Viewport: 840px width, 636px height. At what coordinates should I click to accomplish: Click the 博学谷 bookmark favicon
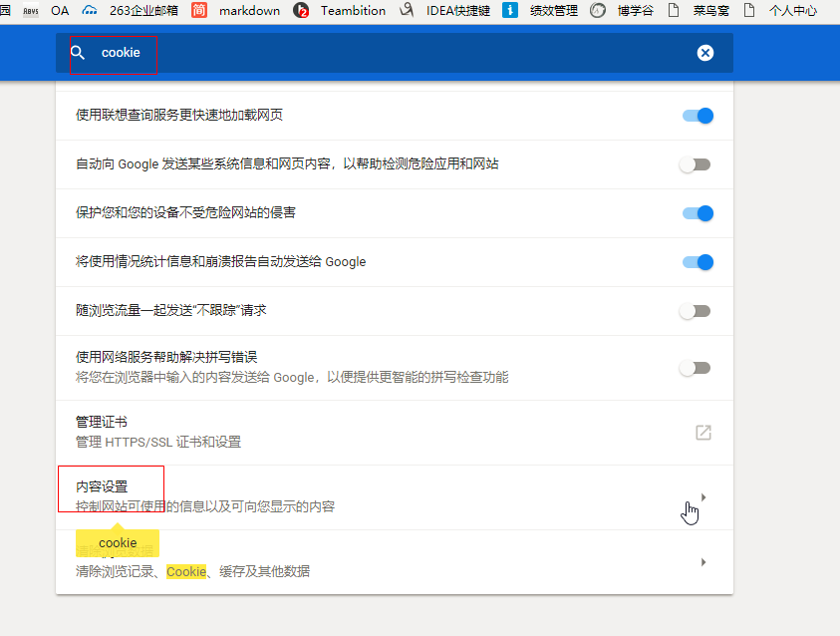click(597, 10)
